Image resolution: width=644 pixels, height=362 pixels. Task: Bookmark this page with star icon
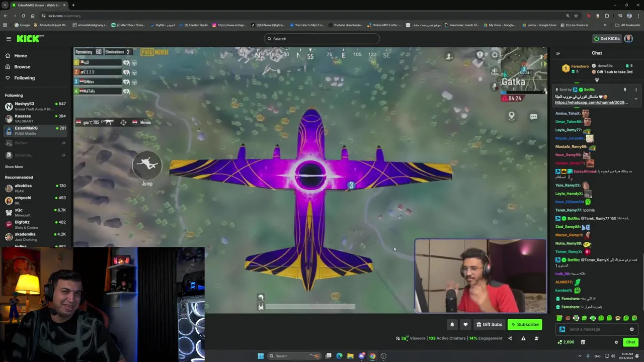point(576,16)
